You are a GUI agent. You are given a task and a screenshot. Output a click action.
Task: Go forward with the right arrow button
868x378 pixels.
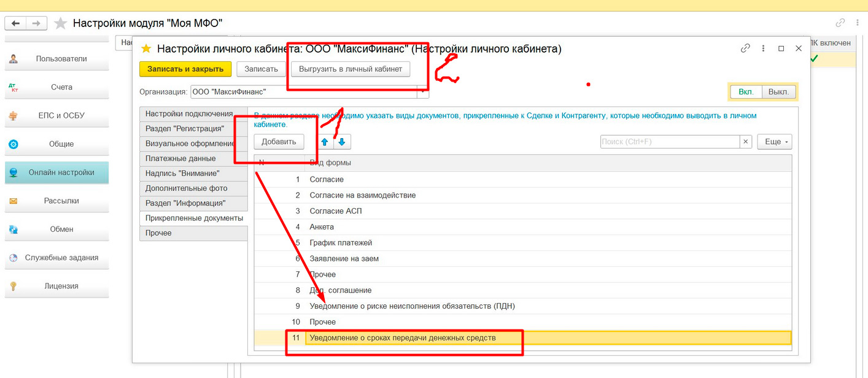tap(36, 23)
